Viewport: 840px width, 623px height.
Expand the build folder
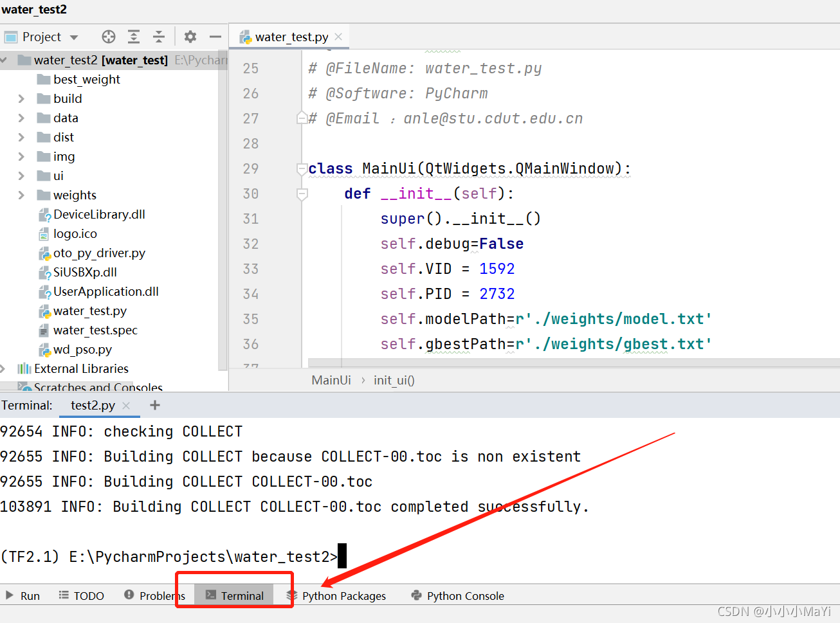21,98
